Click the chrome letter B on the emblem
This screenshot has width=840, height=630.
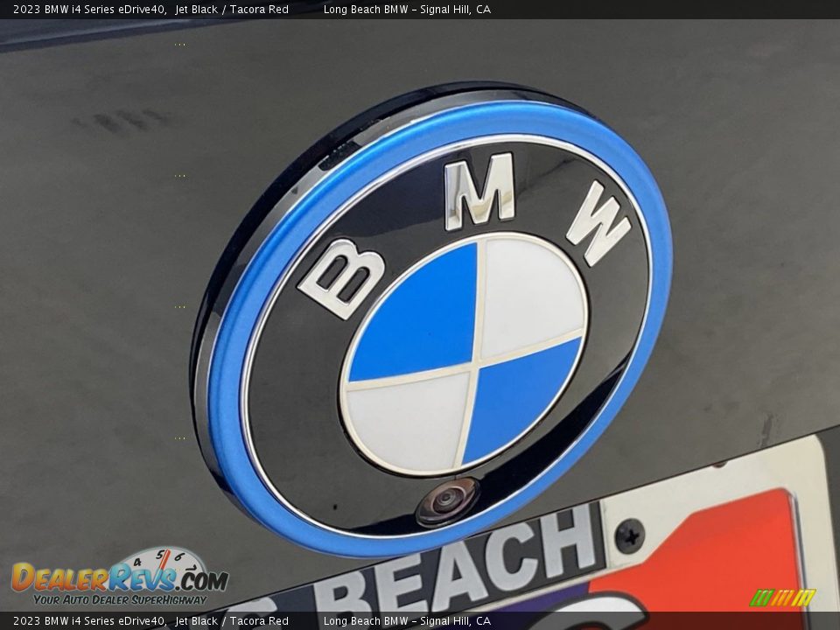click(341, 278)
